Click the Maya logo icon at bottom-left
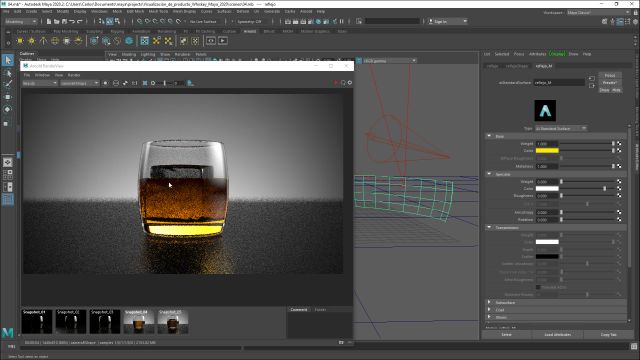This screenshot has width=640, height=360. click(x=8, y=332)
